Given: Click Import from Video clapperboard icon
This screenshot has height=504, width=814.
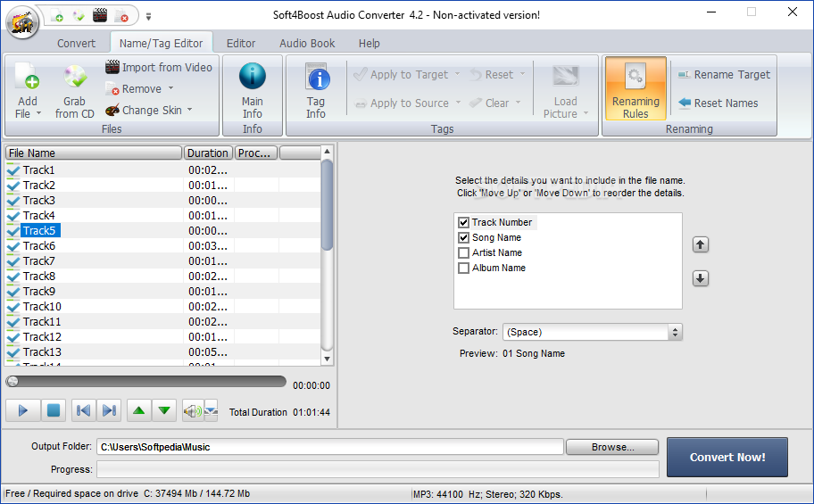Looking at the screenshot, I should tap(112, 67).
